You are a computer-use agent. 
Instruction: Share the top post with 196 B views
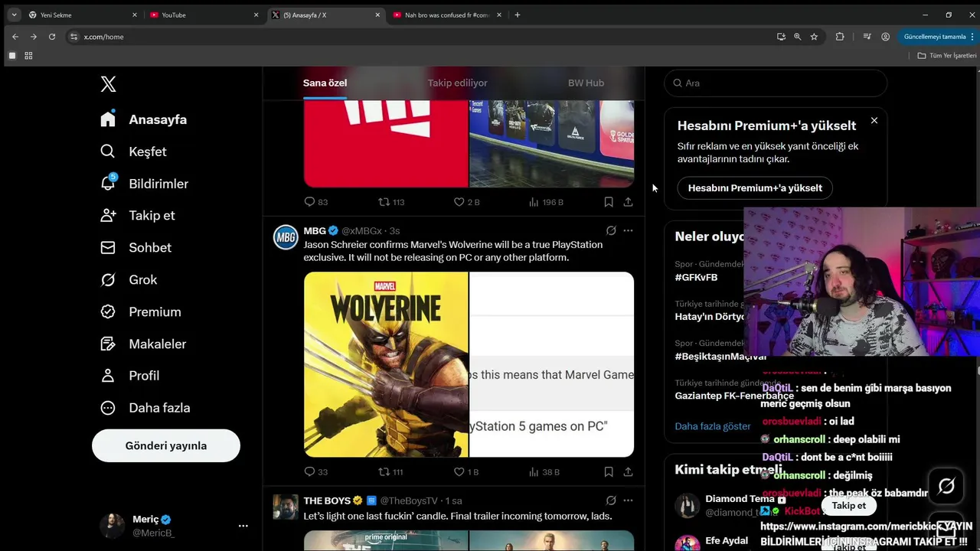pos(628,202)
